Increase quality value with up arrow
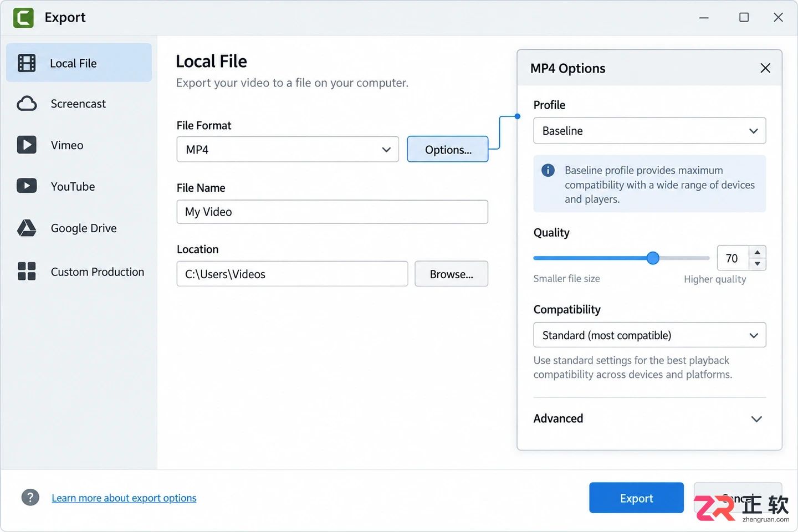The width and height of the screenshot is (798, 532). (x=758, y=252)
